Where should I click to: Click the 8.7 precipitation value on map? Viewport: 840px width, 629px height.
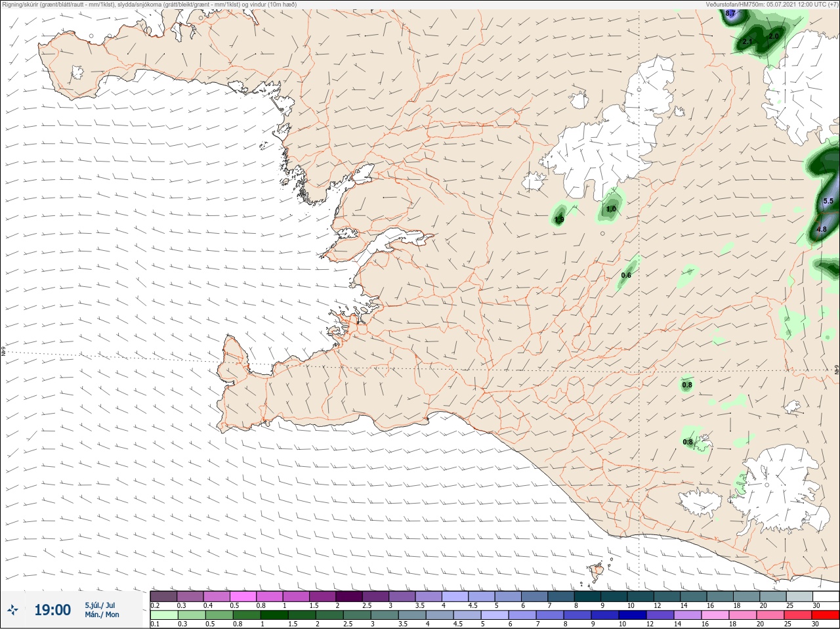(731, 13)
